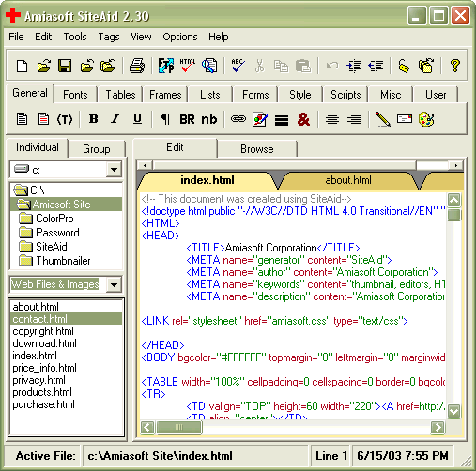
Task: Open the drive c: dropdown
Action: point(114,170)
